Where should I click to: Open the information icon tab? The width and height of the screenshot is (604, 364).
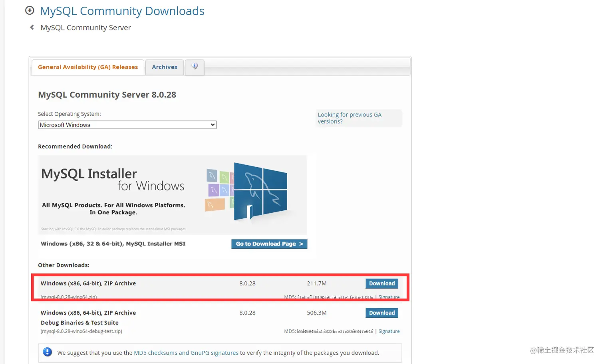point(195,67)
